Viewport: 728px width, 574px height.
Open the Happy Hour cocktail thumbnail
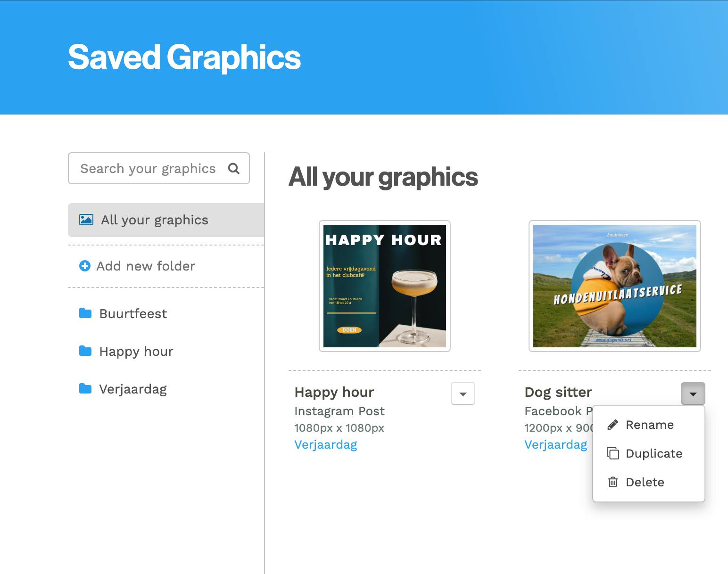(385, 286)
